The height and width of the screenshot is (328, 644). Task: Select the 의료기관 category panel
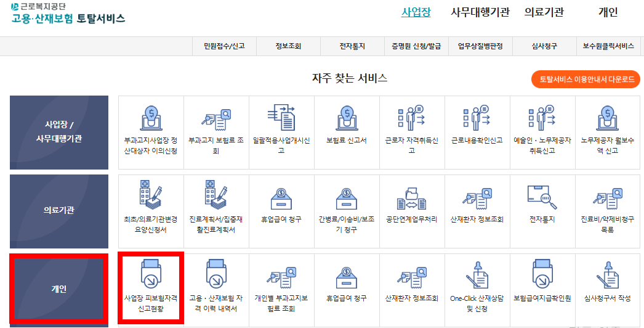[x=59, y=211]
